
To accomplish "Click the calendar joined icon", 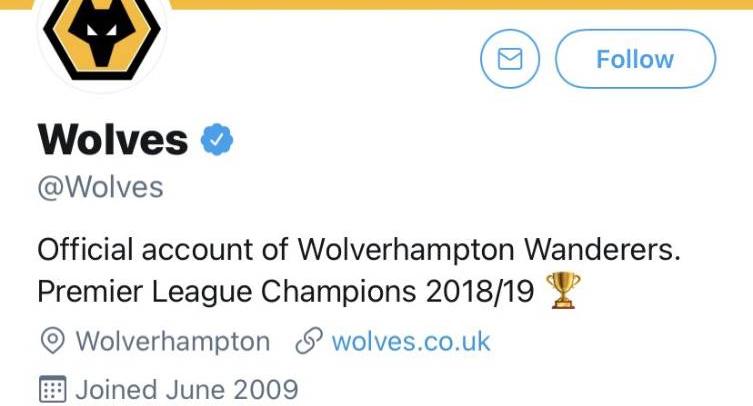I will [x=52, y=389].
